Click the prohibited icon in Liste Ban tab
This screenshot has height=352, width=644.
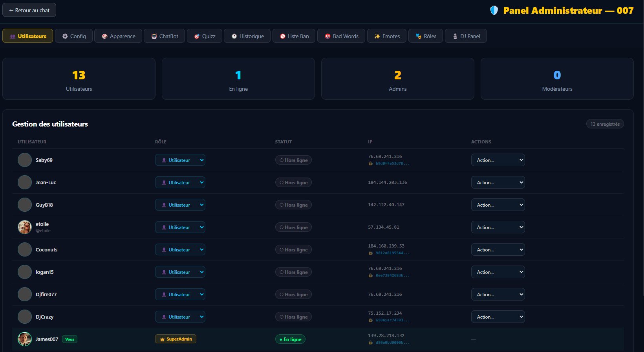coord(282,36)
